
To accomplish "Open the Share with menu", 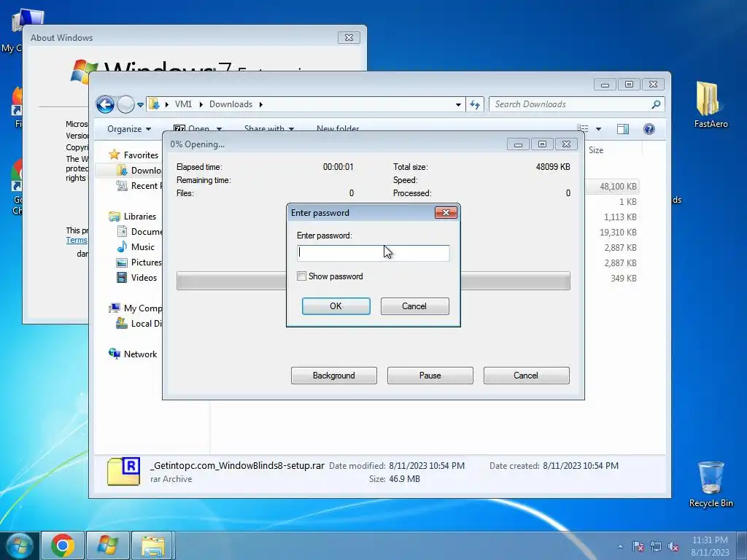I will point(269,128).
